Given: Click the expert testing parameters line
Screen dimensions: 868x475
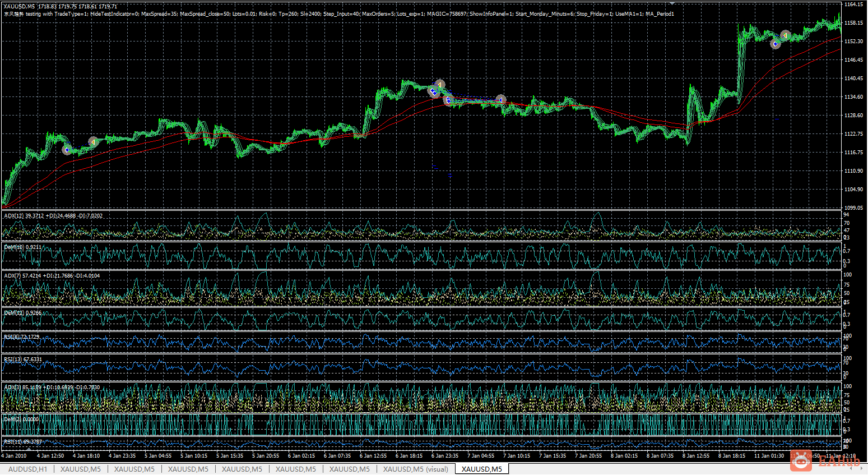Looking at the screenshot, I should [338, 13].
